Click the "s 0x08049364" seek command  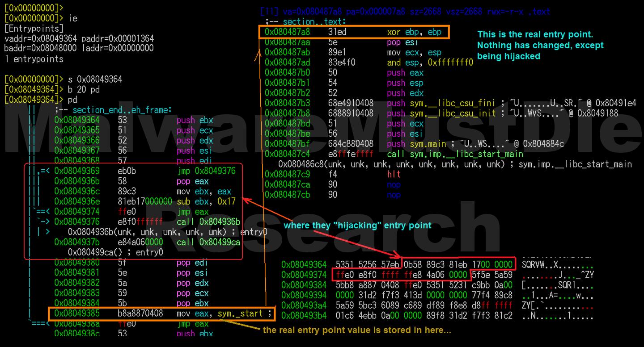tap(95, 79)
